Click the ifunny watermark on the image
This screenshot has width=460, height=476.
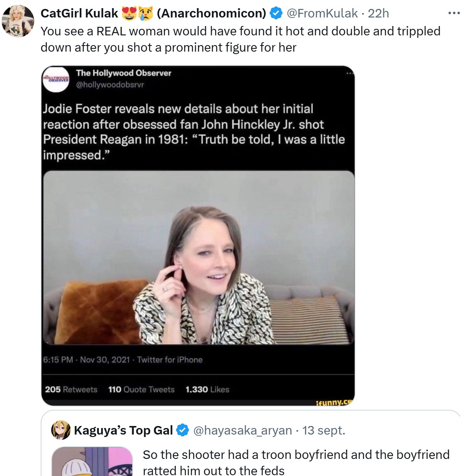pos(334,402)
